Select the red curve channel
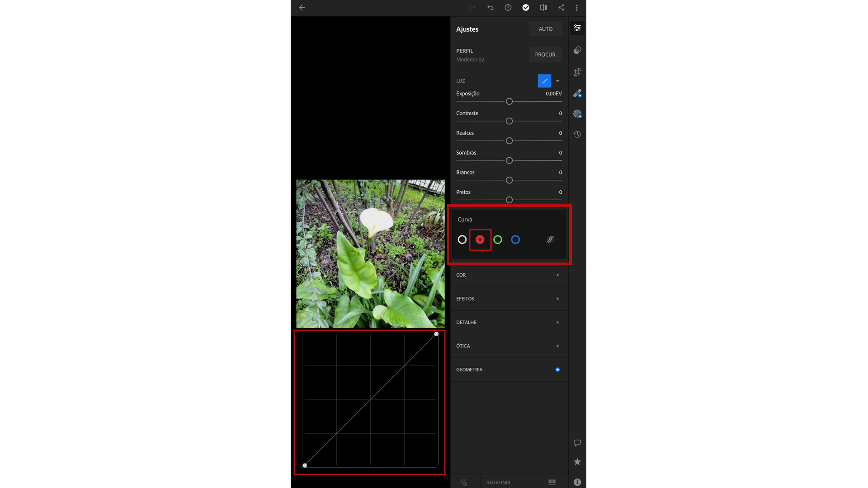 (x=480, y=239)
